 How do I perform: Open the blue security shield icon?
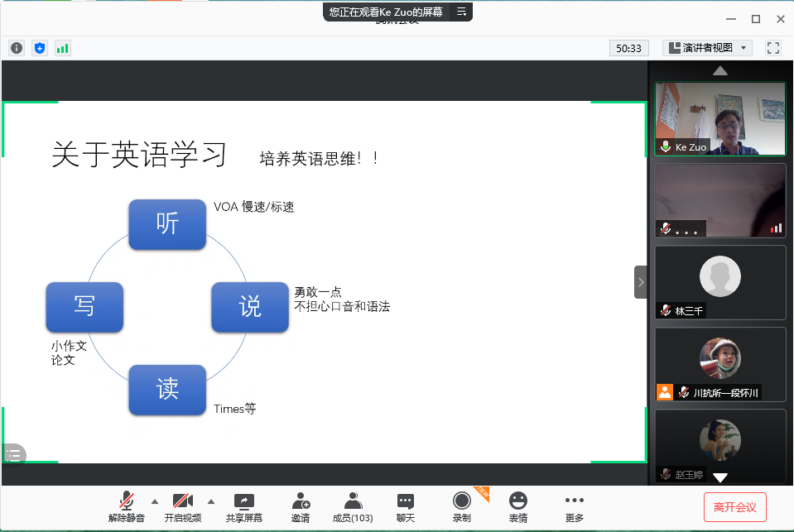coord(40,48)
